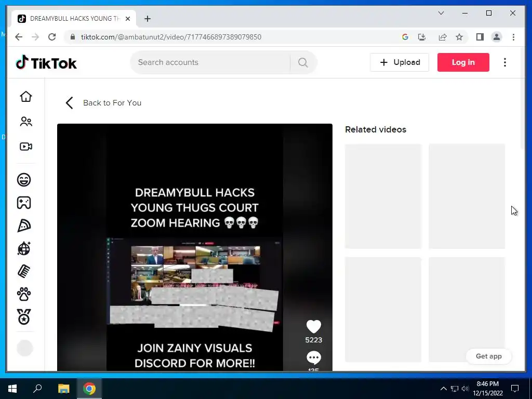Click Chrome icon in taskbar
Image resolution: width=532 pixels, height=399 pixels.
89,389
